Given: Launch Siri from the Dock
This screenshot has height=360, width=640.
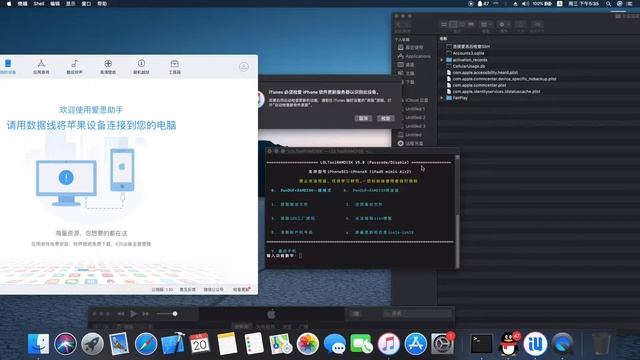Looking at the screenshot, I should coord(65,344).
